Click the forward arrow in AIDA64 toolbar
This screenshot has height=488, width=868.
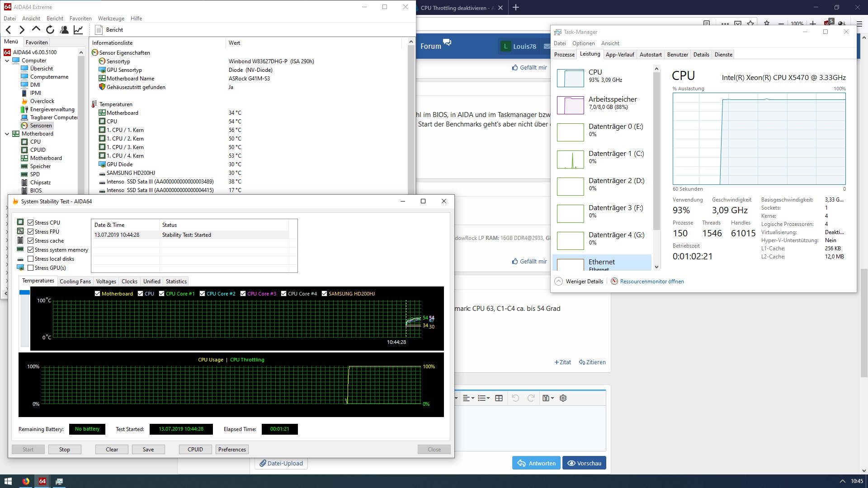tap(22, 30)
